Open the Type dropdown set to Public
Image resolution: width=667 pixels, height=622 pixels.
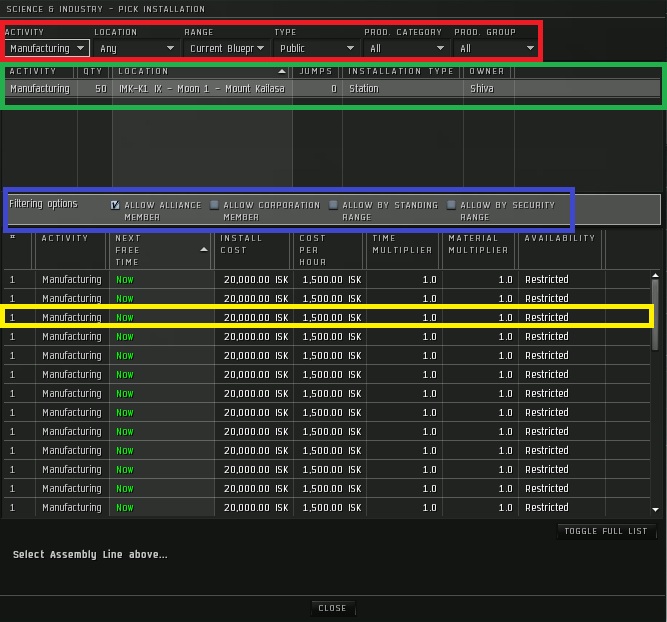click(x=316, y=48)
